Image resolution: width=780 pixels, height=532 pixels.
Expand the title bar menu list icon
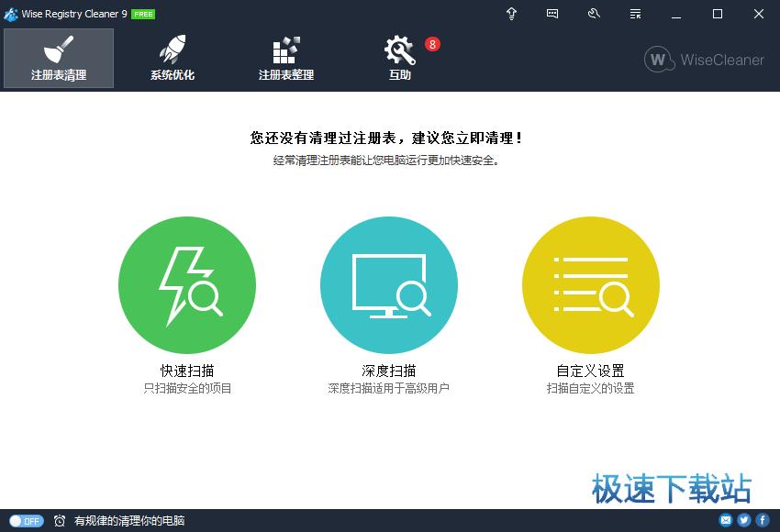point(635,14)
